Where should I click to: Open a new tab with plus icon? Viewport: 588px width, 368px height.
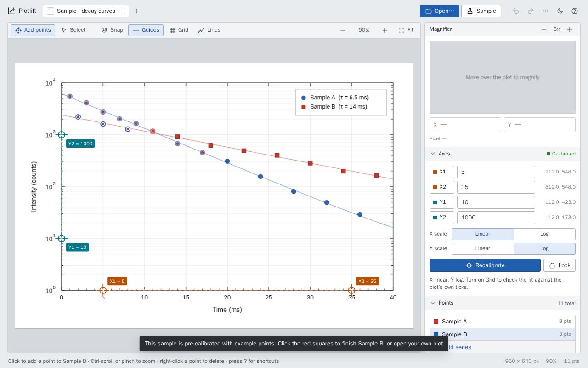(137, 11)
